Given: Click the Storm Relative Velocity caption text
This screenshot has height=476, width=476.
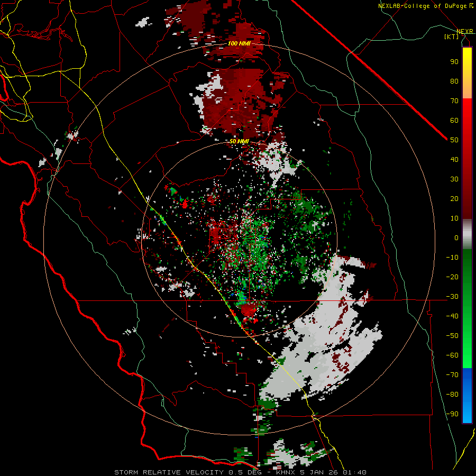Looking at the screenshot, I should [x=240, y=472].
